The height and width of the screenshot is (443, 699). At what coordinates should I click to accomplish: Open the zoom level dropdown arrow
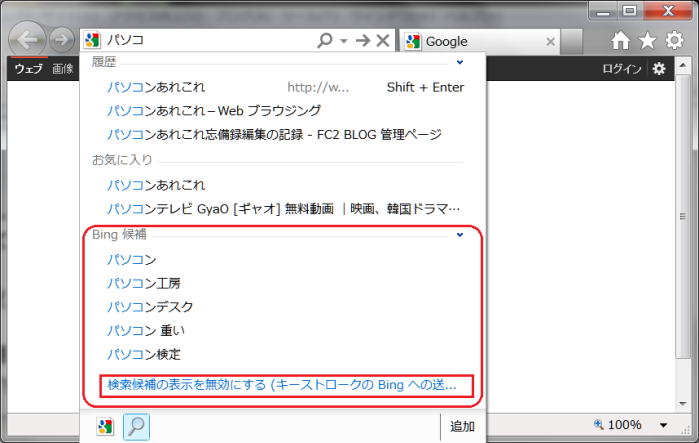663,425
